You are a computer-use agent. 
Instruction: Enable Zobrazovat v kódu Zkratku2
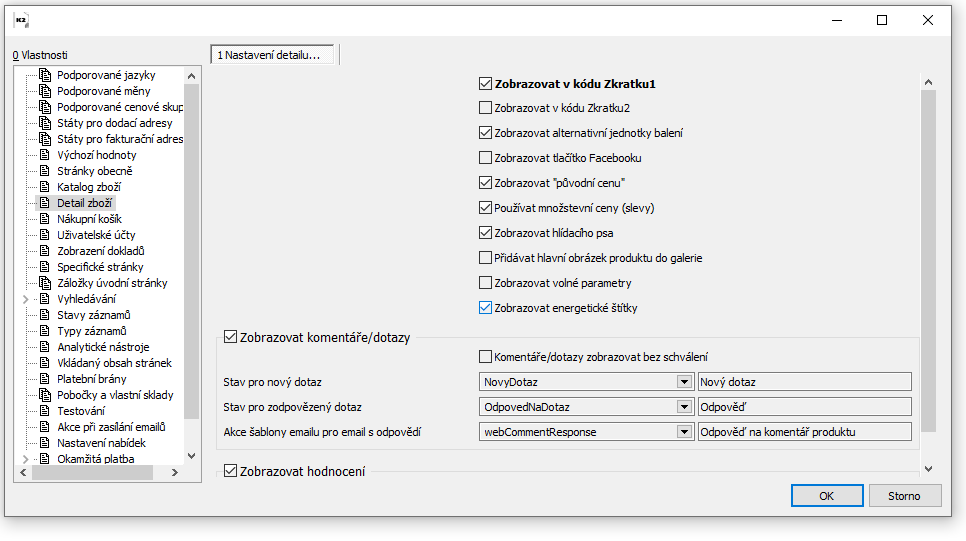point(485,108)
